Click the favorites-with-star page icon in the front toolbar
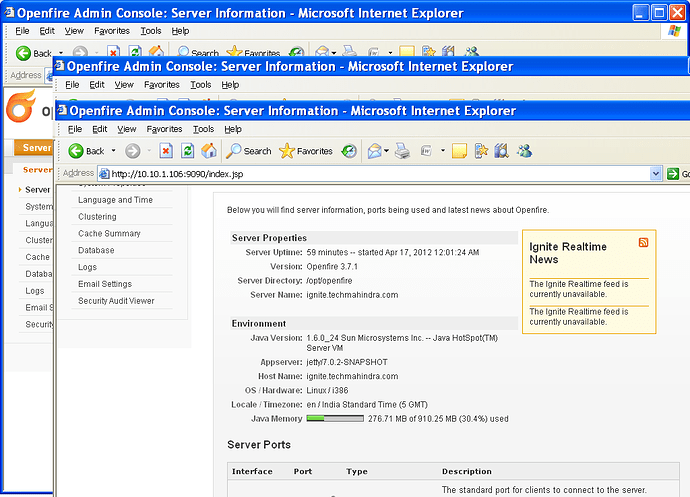 click(x=481, y=151)
